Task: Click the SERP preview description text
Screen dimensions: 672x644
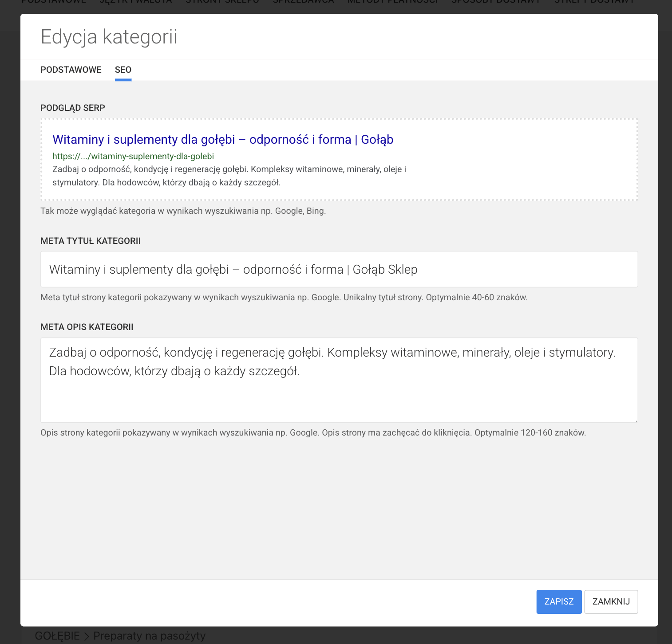Action: click(229, 176)
